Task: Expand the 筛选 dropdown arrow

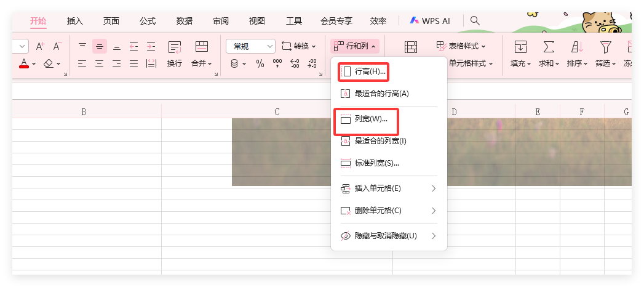Action: pos(614,63)
